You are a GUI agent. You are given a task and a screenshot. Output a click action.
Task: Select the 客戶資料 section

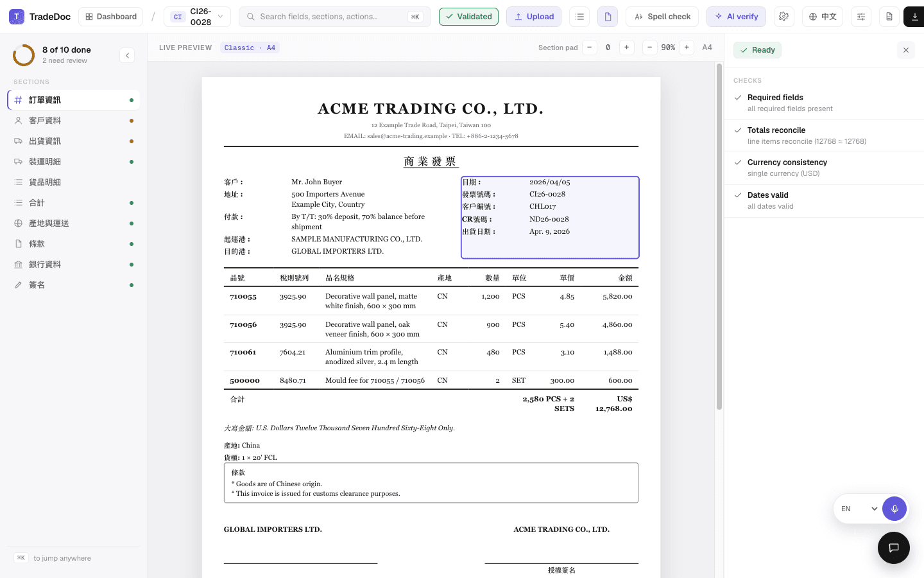[74, 121]
